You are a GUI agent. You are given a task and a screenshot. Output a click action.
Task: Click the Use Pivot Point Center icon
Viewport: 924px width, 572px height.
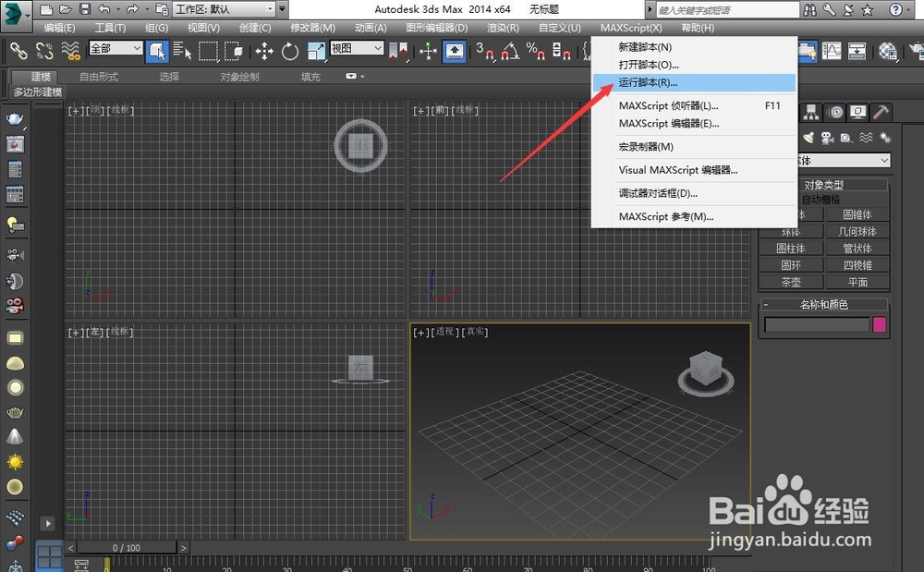pyautogui.click(x=398, y=51)
